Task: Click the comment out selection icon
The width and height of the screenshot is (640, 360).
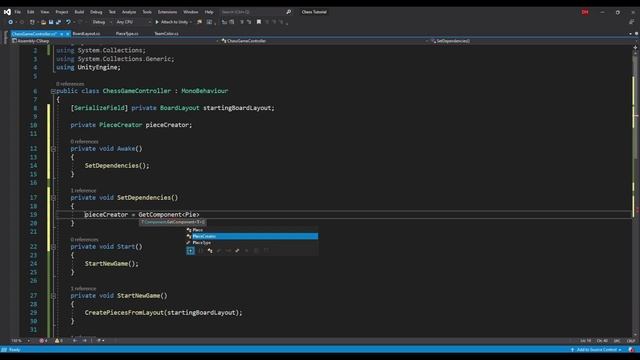Action: [x=242, y=22]
